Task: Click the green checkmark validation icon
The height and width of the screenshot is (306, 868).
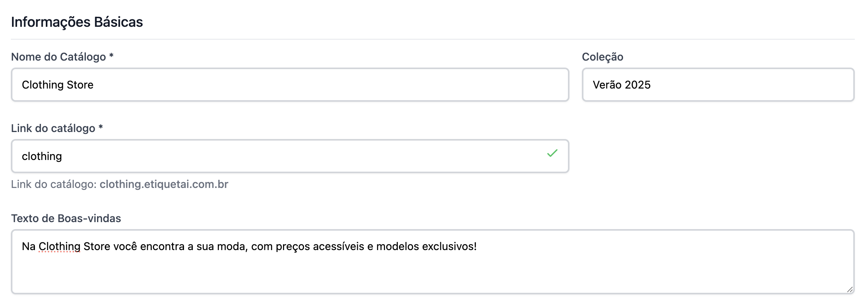Action: pos(552,153)
